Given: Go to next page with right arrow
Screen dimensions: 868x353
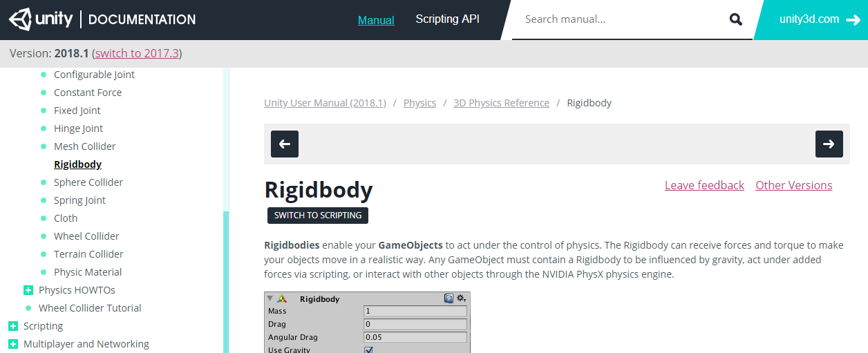Looking at the screenshot, I should tap(829, 144).
